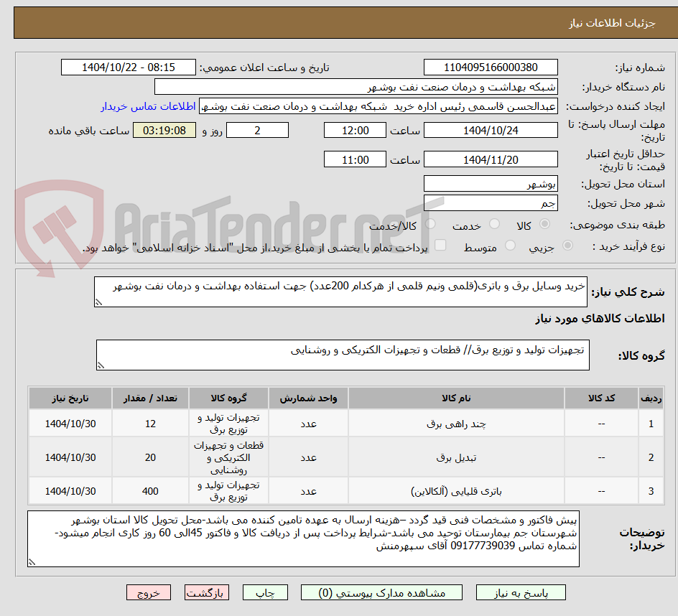678x616 pixels.
Task: Click the deadline hour field 12:00
Action: pyautogui.click(x=355, y=130)
